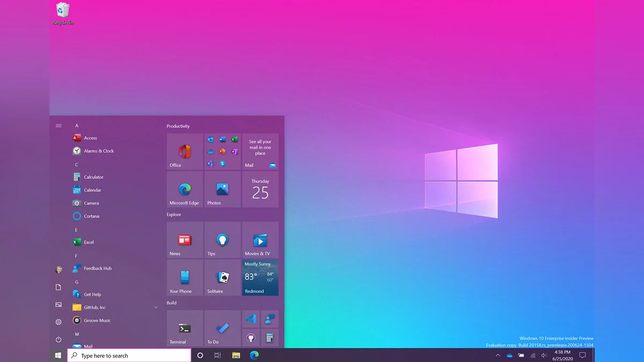Image resolution: width=644 pixels, height=362 pixels.
Task: Click the Start button
Action: pyautogui.click(x=58, y=356)
